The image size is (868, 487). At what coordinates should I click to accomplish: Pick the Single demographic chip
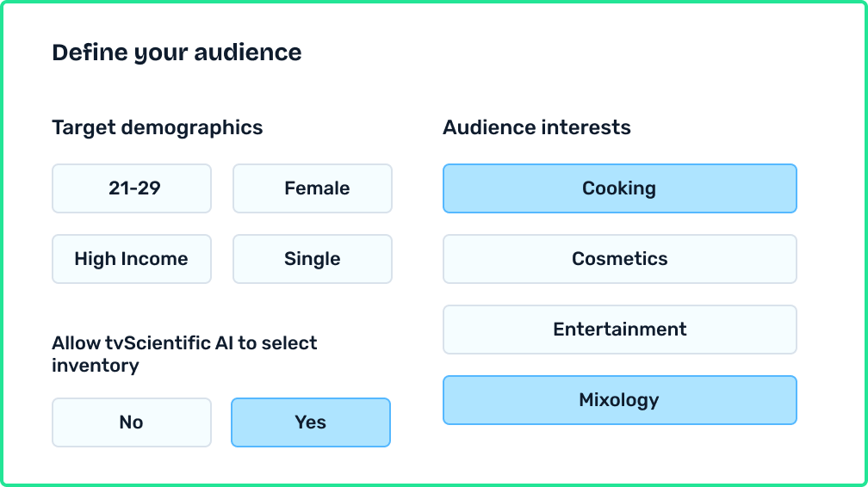tap(313, 259)
